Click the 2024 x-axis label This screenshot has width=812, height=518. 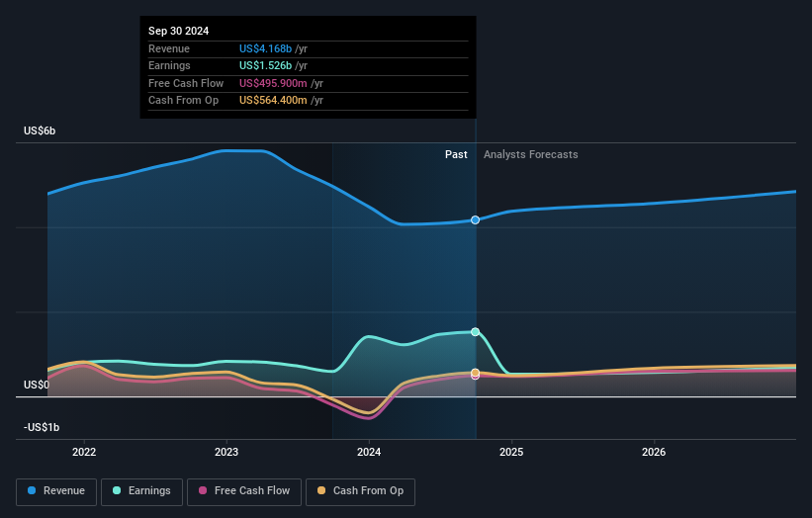369,453
